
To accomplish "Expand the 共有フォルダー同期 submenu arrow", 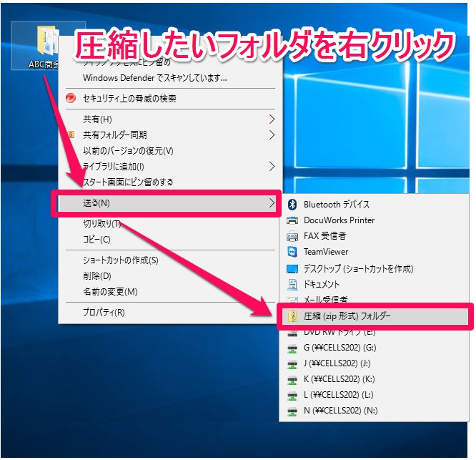I will coord(272,134).
